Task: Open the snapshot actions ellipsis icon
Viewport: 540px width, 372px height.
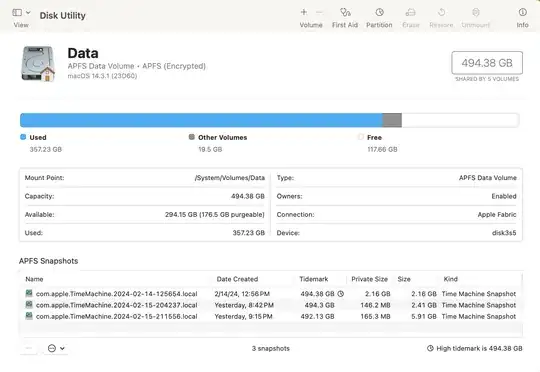Action: point(52,349)
